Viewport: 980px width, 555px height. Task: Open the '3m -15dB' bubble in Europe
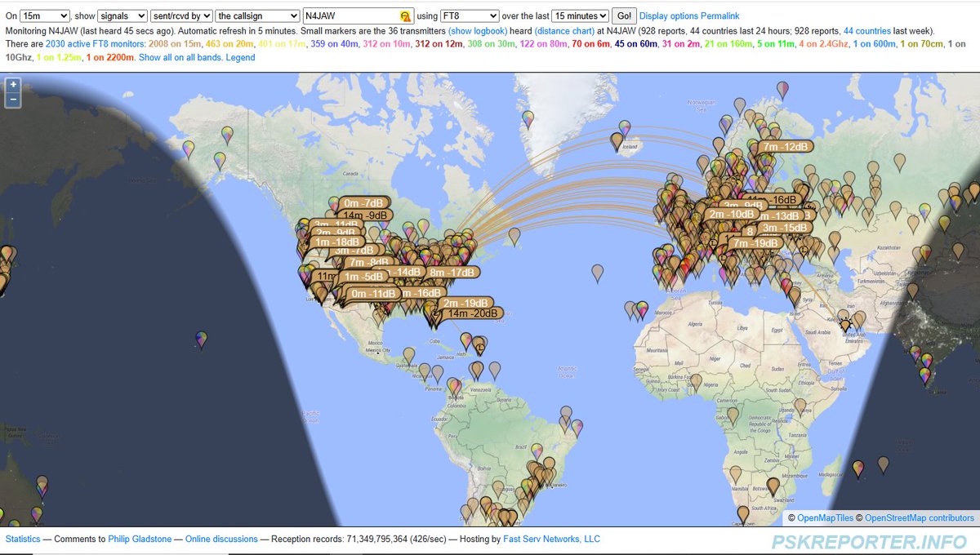(785, 228)
